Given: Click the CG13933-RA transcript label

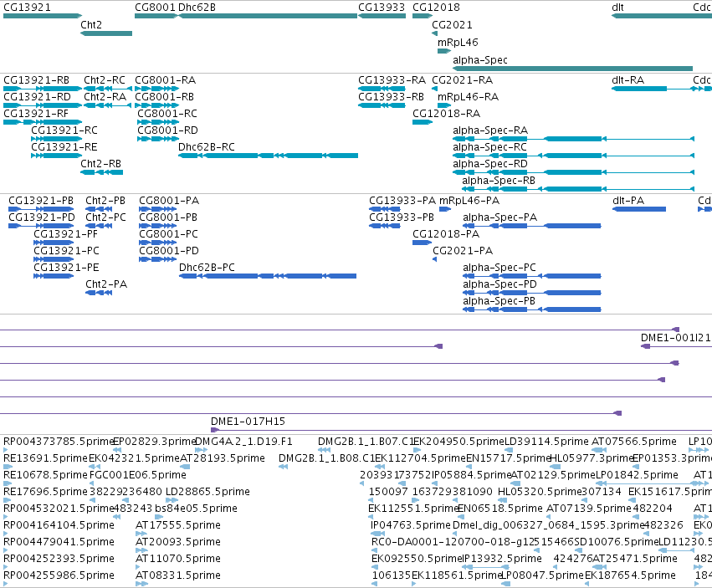Looking at the screenshot, I should click(392, 80).
